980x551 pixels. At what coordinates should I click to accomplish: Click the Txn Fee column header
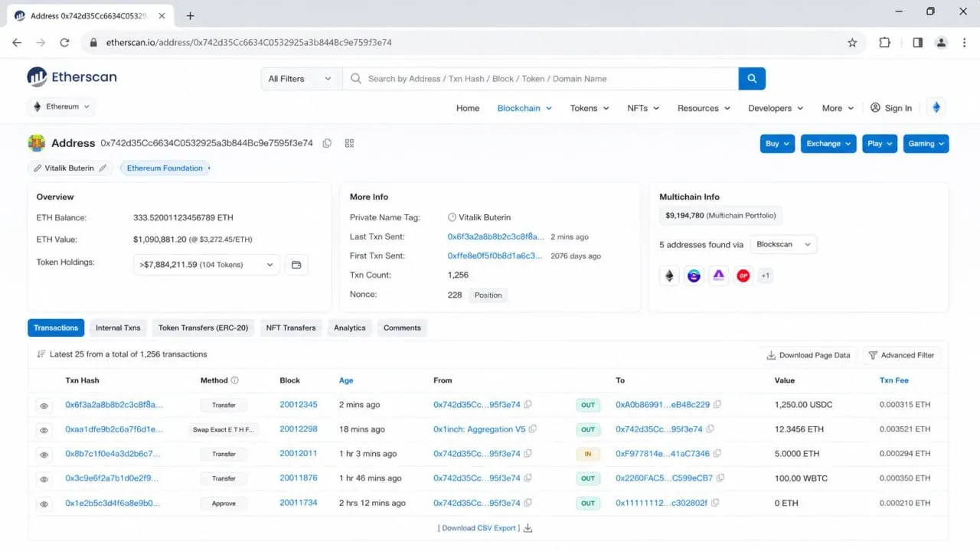(x=894, y=380)
